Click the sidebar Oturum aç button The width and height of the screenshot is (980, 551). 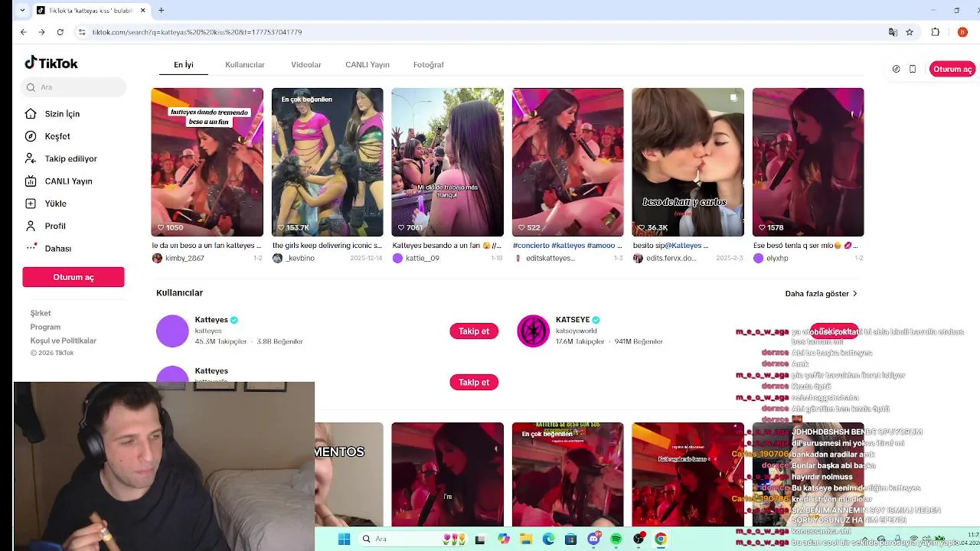[73, 277]
